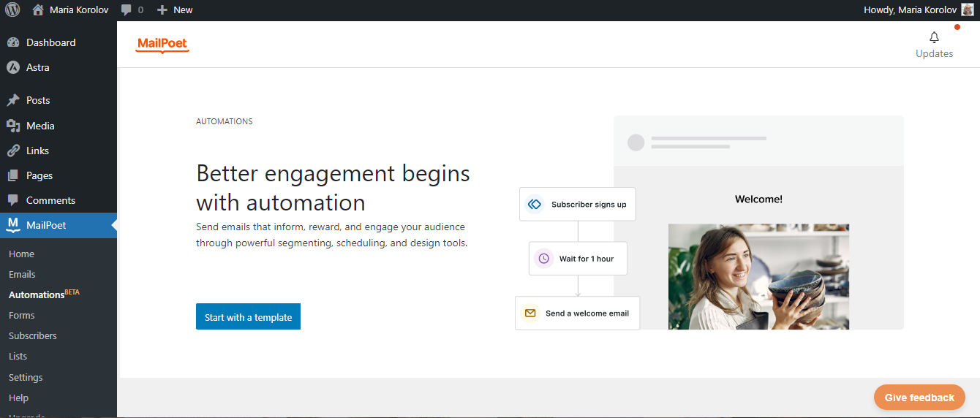Open the Pages menu
Screen dimensions: 980x418
coord(59,175)
